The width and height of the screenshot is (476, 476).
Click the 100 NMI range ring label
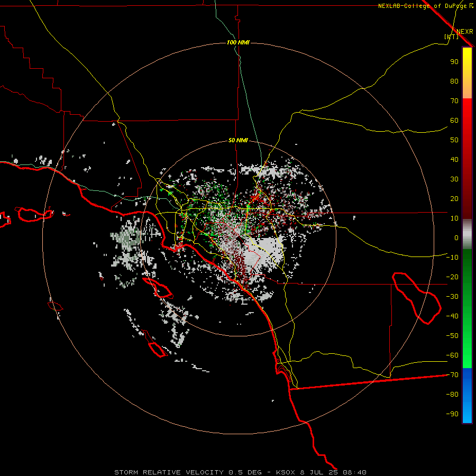pos(238,42)
